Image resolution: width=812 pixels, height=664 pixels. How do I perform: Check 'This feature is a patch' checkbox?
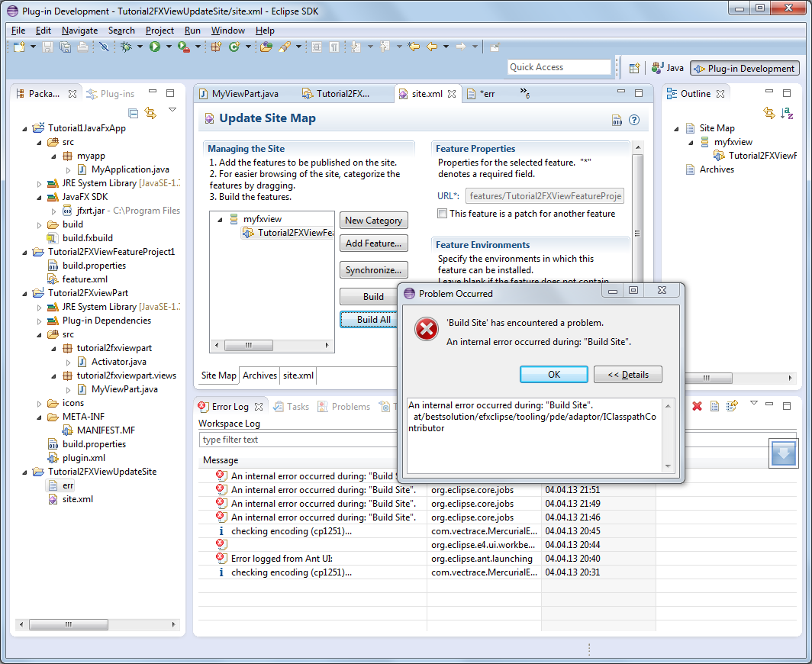443,214
